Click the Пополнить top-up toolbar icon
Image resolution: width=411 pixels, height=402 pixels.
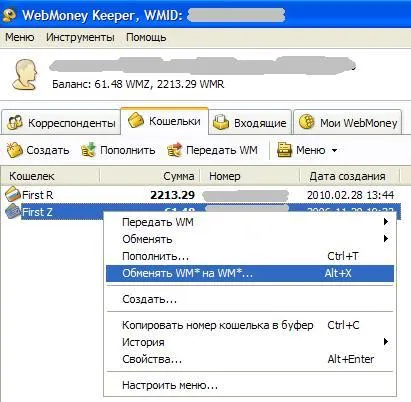pos(88,150)
